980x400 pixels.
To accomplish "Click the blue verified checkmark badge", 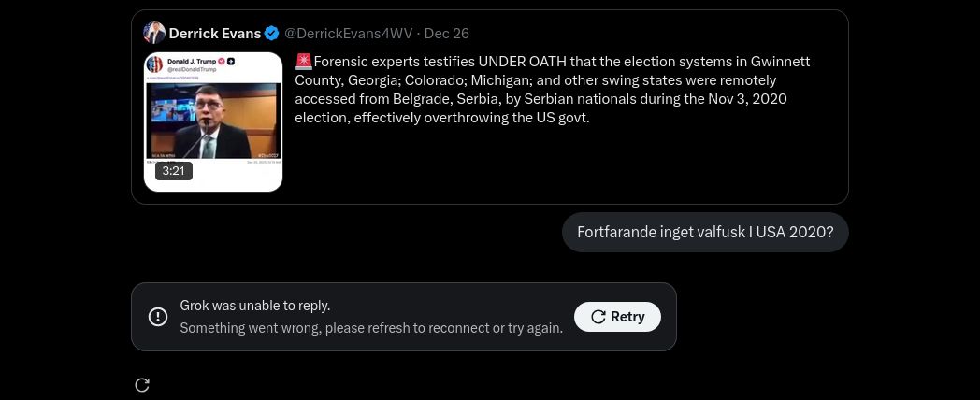I will click(272, 34).
